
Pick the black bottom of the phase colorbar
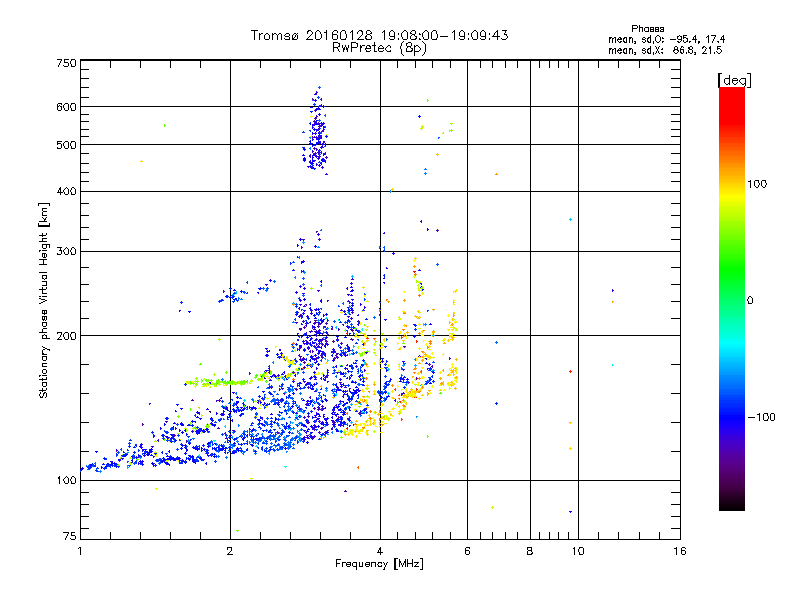pos(732,504)
